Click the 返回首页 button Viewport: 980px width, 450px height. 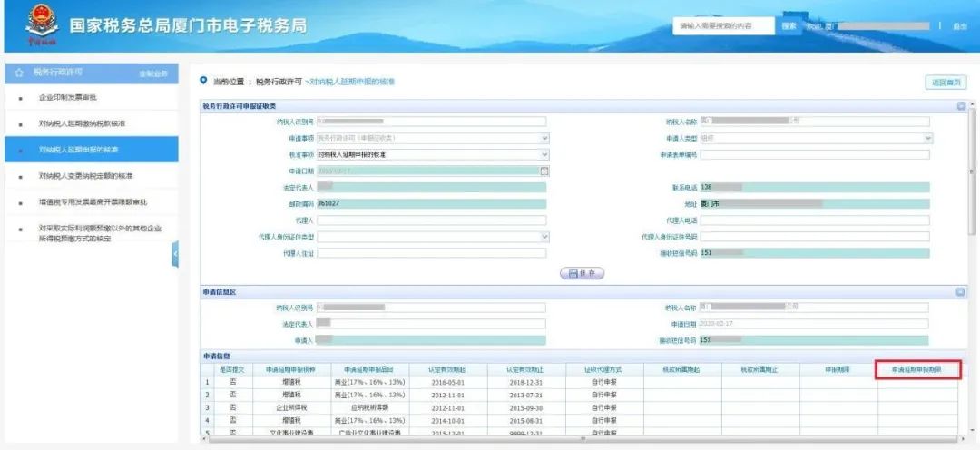click(x=946, y=83)
